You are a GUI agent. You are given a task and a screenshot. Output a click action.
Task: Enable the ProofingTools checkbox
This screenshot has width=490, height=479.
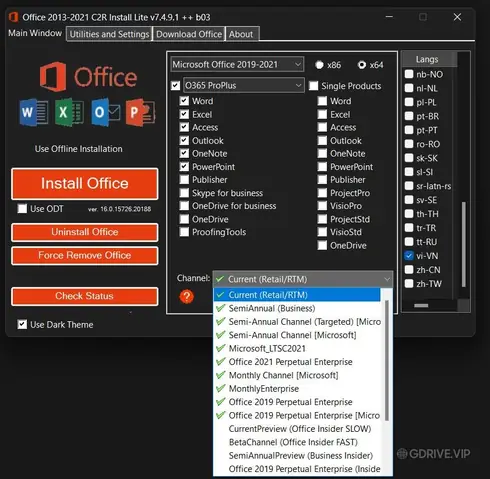point(184,232)
